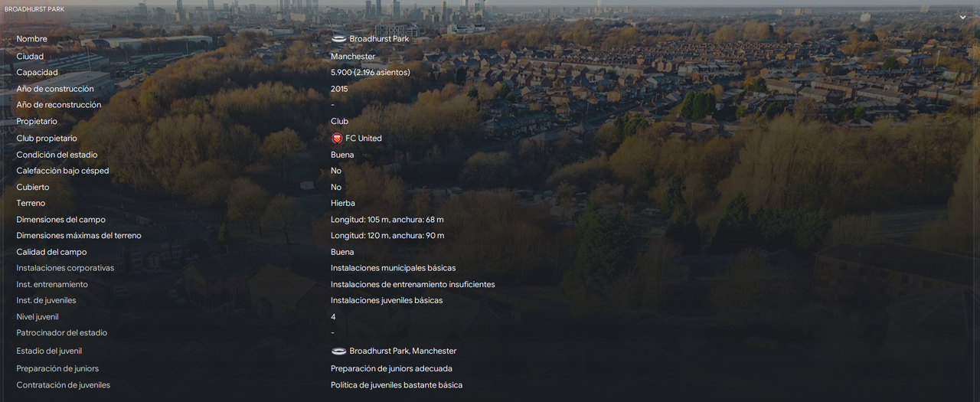Click the capacity value 5.900 (2.196 asientos)
Image resolution: width=980 pixels, height=402 pixels.
(370, 72)
